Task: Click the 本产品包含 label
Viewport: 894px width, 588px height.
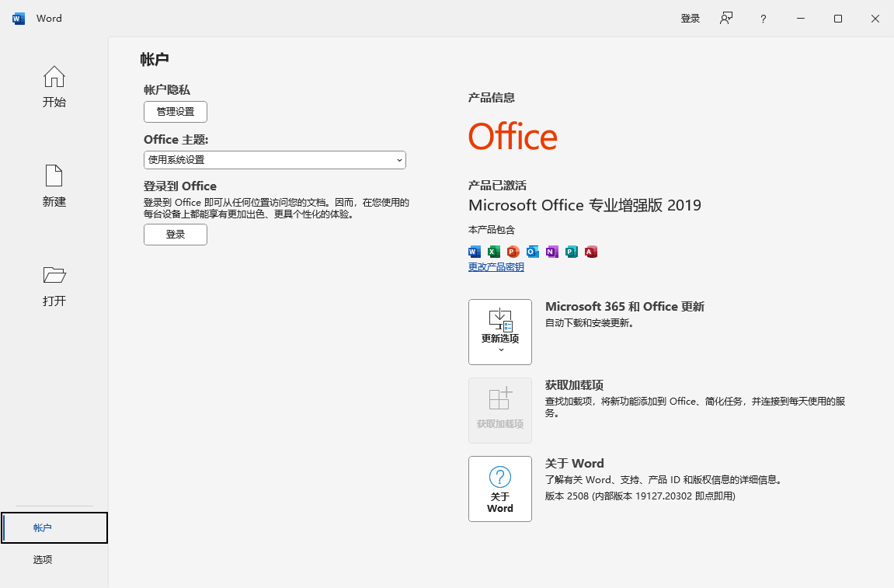Action: tap(492, 230)
